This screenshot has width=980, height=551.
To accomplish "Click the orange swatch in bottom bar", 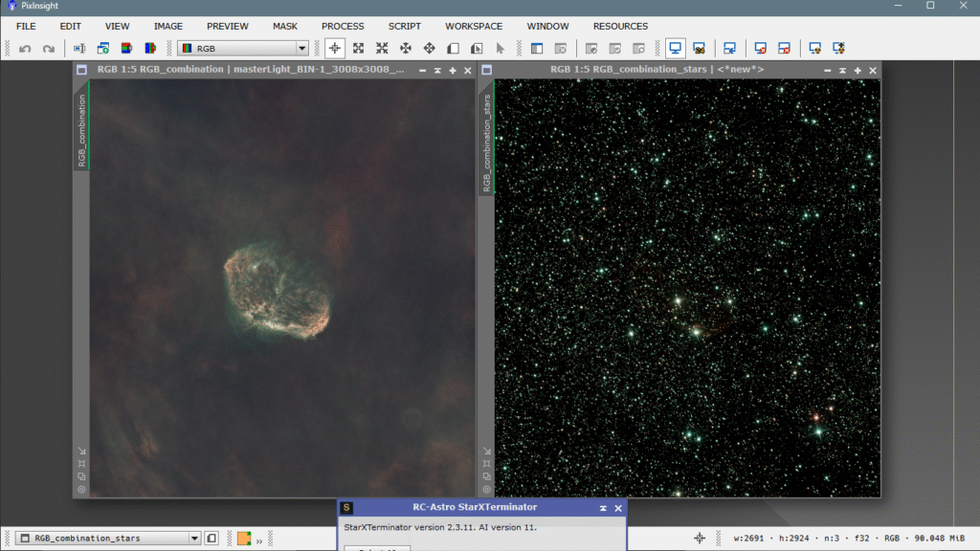I will pyautogui.click(x=244, y=538).
